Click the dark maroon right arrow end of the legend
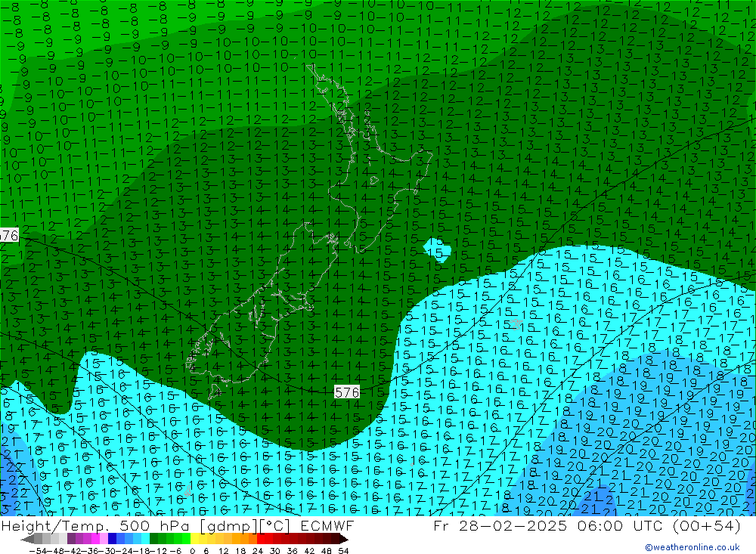The height and width of the screenshot is (554, 756). click(343, 539)
